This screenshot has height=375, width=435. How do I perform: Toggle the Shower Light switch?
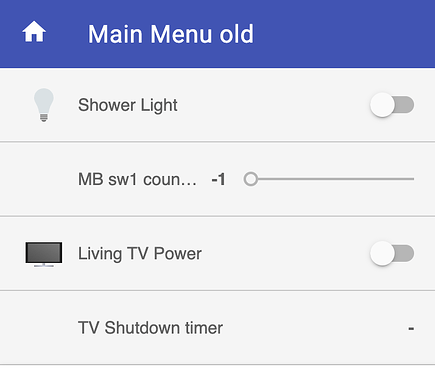tap(392, 105)
